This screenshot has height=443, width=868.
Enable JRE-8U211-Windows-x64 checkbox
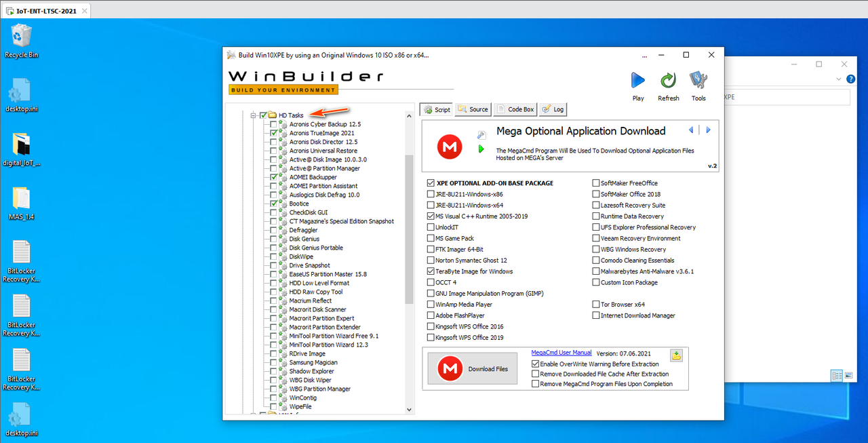pyautogui.click(x=431, y=205)
